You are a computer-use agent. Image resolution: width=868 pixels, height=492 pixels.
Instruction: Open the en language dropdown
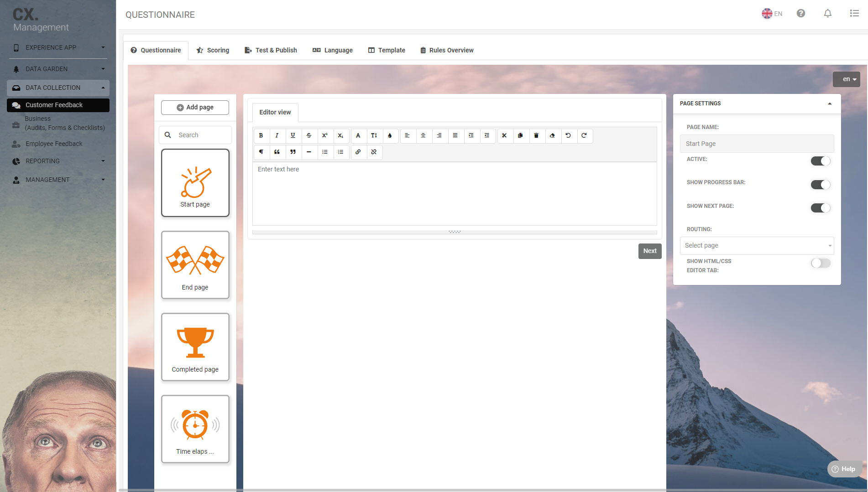[x=846, y=79]
